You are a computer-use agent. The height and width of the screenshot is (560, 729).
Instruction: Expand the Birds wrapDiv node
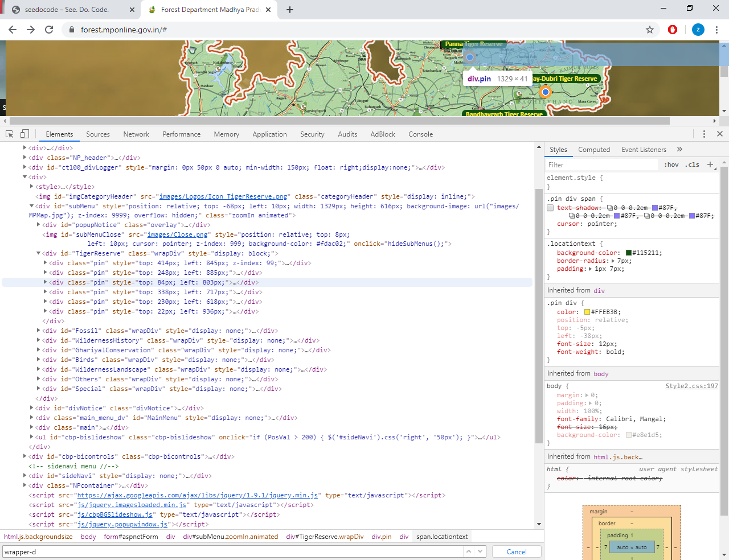39,360
